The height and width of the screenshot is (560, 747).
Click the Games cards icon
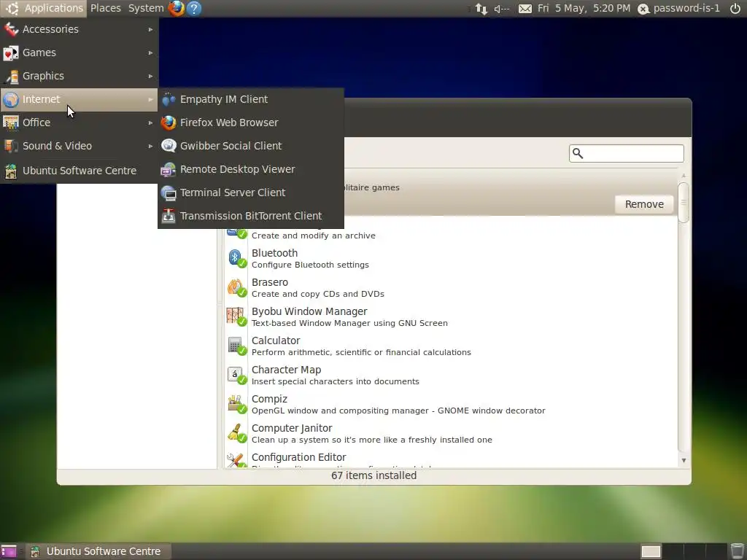(10, 52)
